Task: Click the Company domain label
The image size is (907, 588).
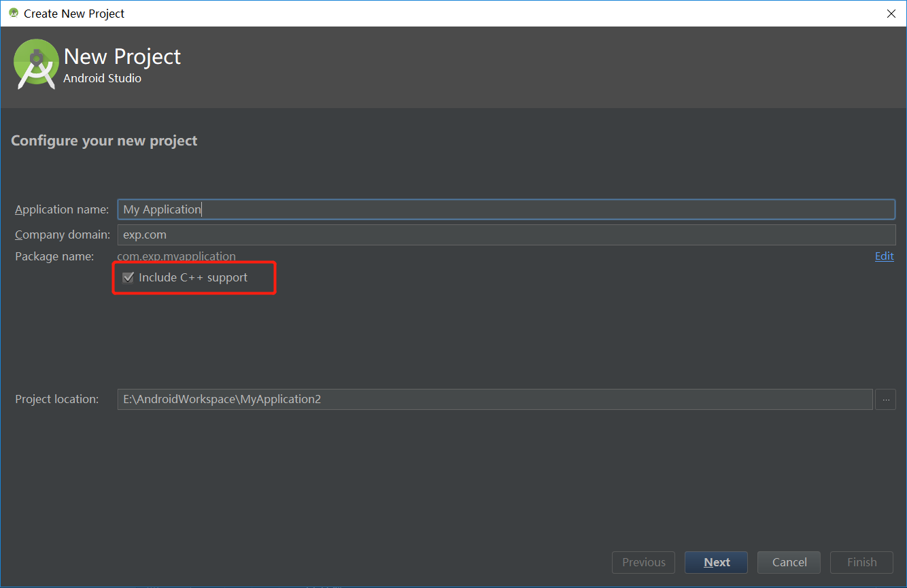Action: 63,235
